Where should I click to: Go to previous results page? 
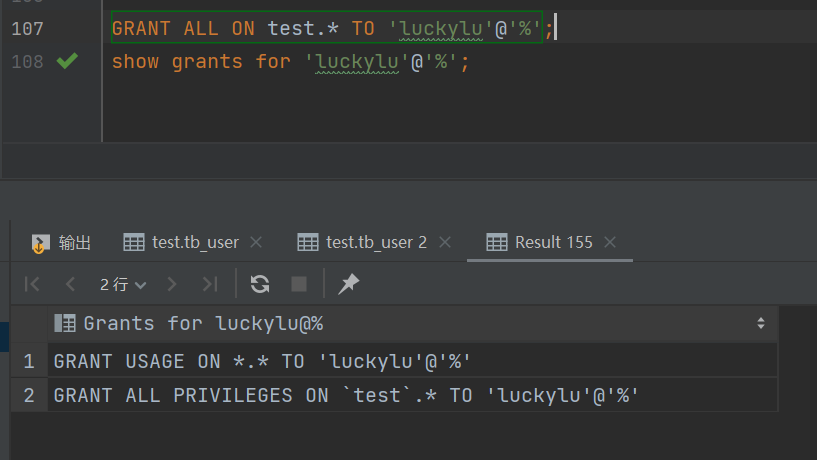(x=70, y=285)
